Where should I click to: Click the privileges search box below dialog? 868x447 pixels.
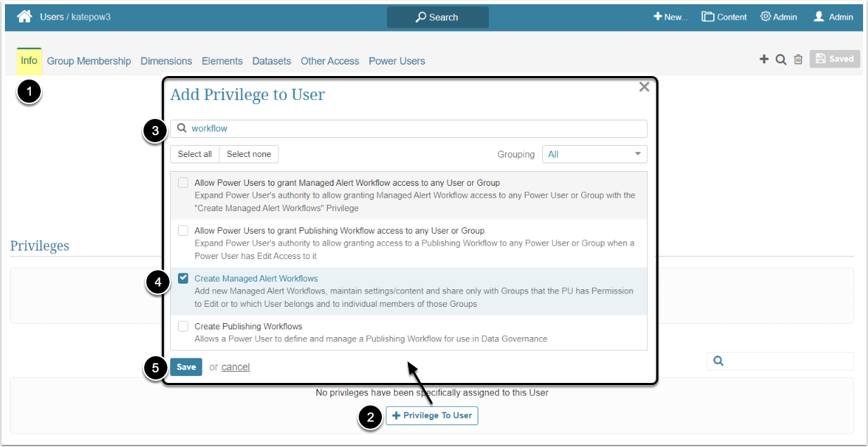(x=780, y=360)
